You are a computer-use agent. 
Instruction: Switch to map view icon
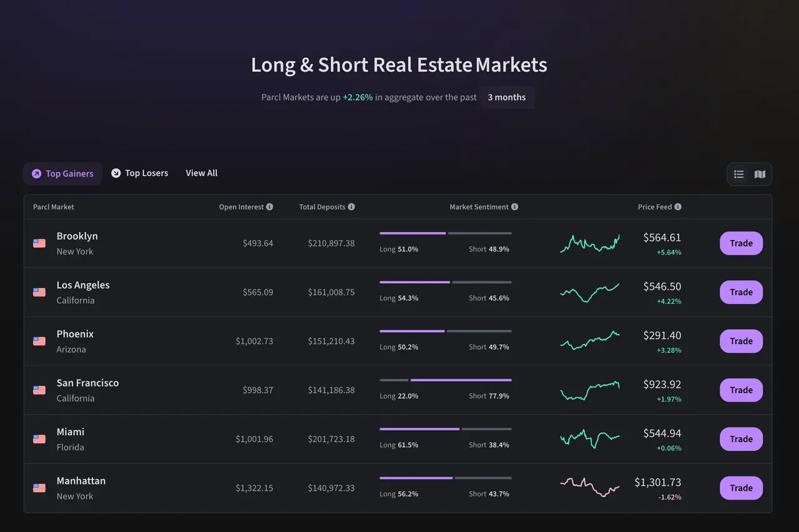pyautogui.click(x=760, y=175)
